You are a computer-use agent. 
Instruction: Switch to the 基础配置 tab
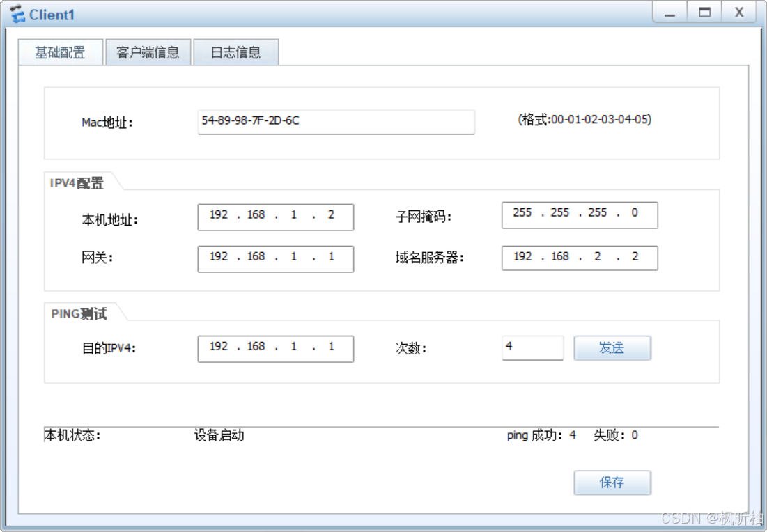coord(60,52)
